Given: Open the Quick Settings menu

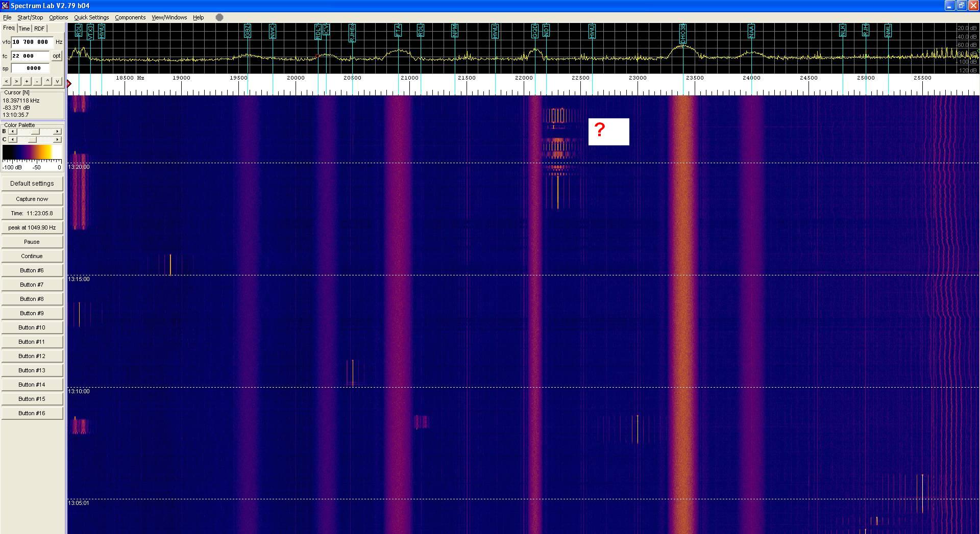Looking at the screenshot, I should (x=91, y=17).
